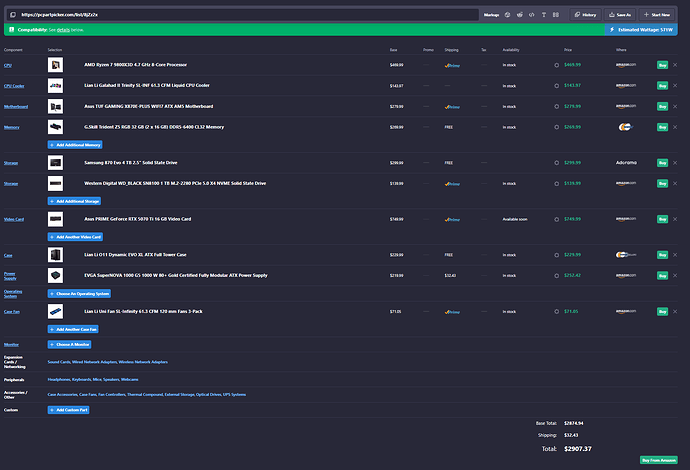
Task: Buy the Samsung 870 Evo drive
Action: [x=662, y=162]
